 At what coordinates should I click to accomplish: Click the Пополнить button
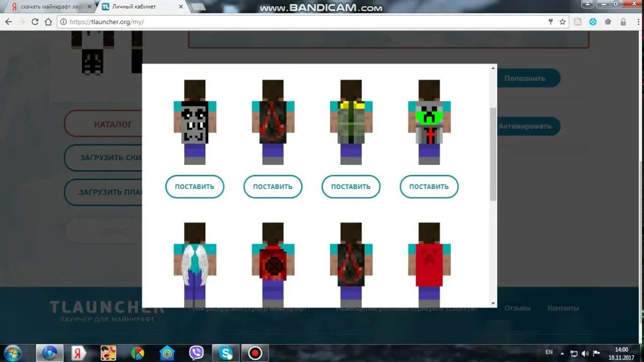pyautogui.click(x=528, y=78)
